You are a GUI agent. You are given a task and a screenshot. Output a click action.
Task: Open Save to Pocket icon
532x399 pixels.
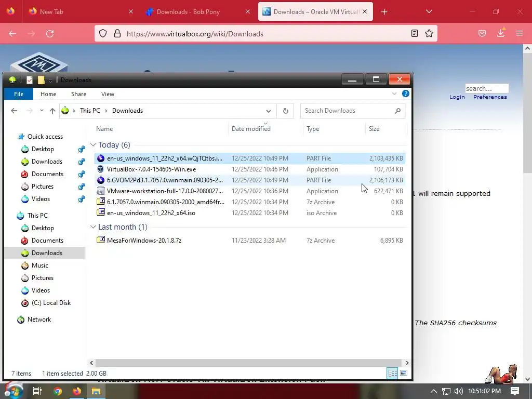[x=482, y=33]
